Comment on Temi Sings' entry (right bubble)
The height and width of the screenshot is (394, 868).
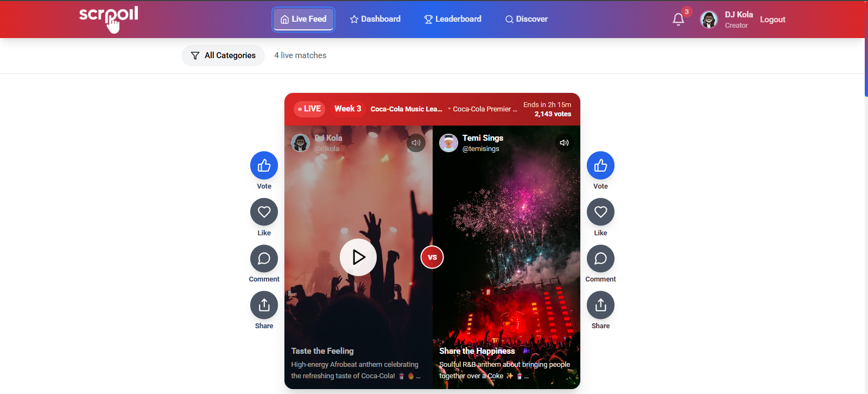(600, 258)
